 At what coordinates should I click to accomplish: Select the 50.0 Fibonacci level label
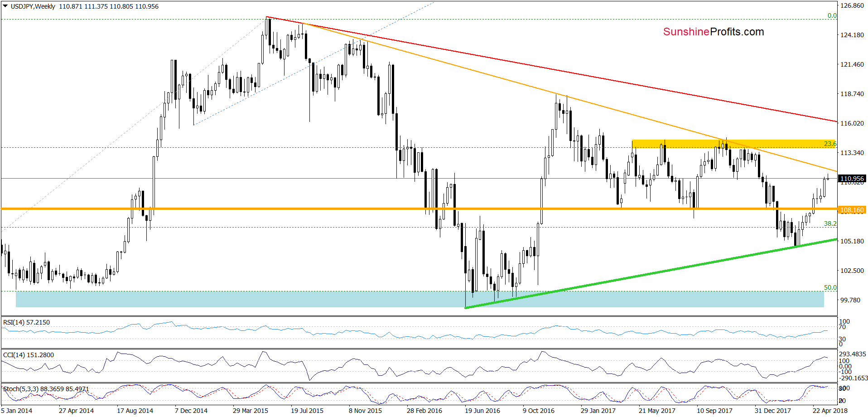[x=830, y=287]
